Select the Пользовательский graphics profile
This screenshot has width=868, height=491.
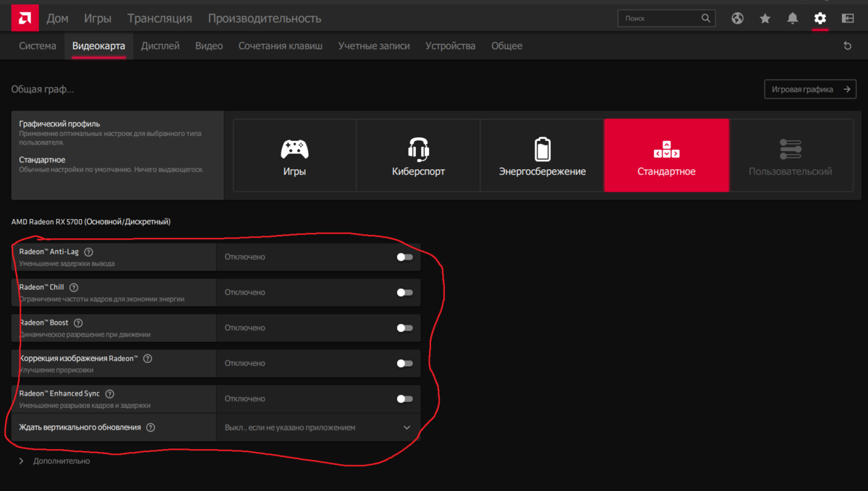(x=791, y=155)
